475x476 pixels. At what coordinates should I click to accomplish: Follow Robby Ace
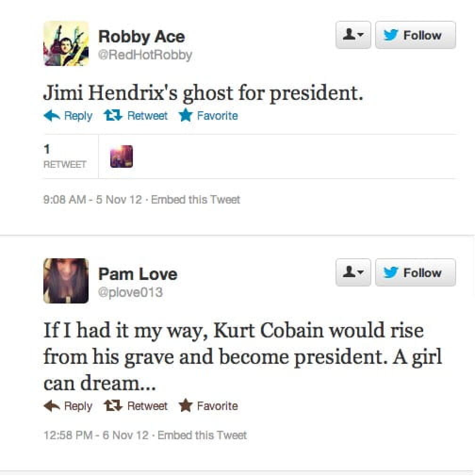[415, 35]
